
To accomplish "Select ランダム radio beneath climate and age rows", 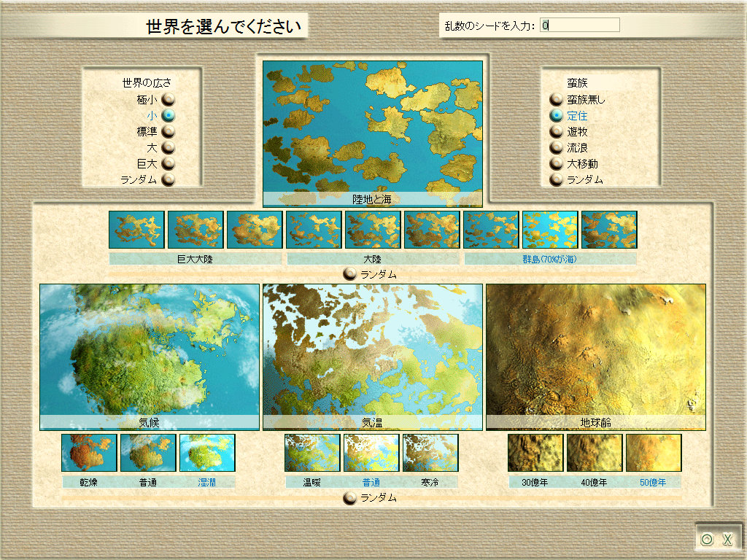I will (x=350, y=497).
